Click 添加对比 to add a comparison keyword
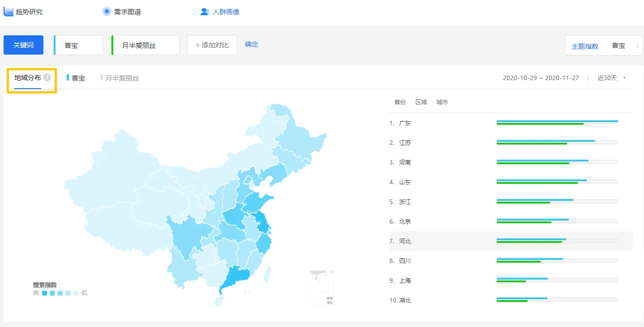The width and height of the screenshot is (644, 327). [212, 45]
